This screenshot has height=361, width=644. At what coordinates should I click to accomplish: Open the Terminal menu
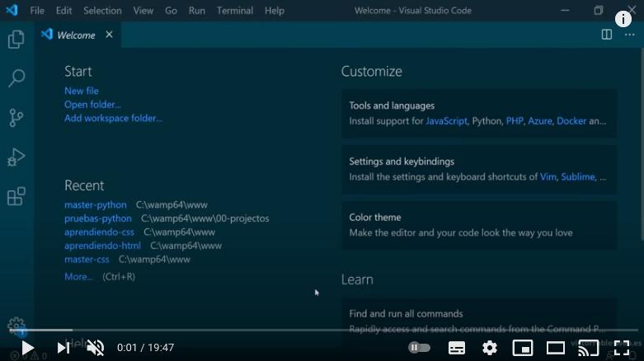(x=235, y=10)
